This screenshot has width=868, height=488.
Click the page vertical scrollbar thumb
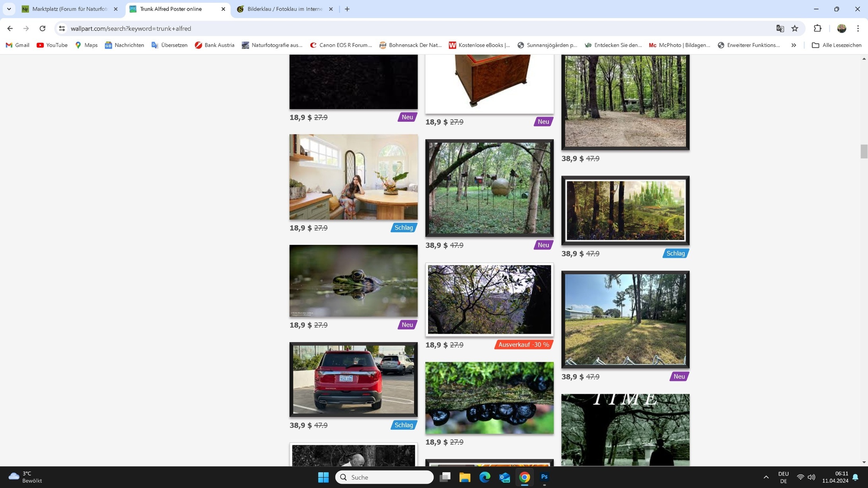click(864, 151)
